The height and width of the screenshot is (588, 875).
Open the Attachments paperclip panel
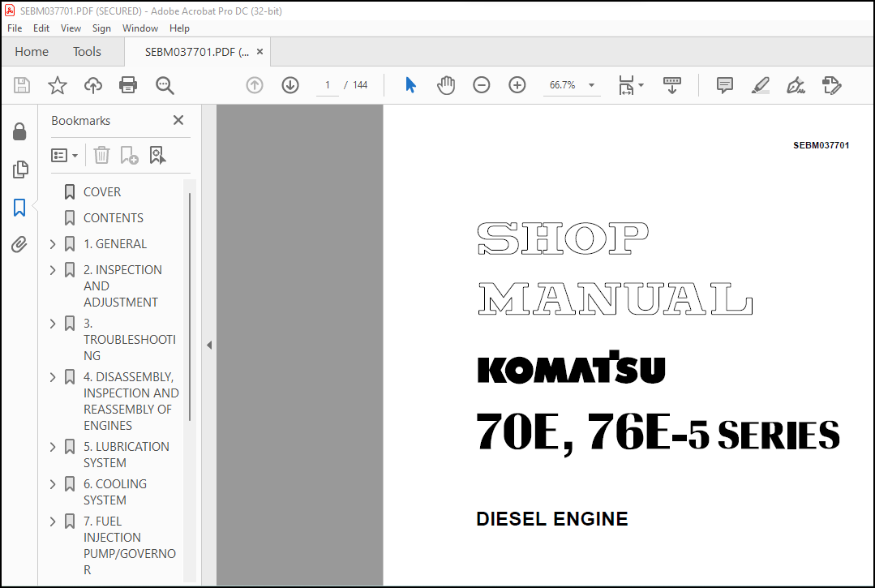pyautogui.click(x=19, y=244)
